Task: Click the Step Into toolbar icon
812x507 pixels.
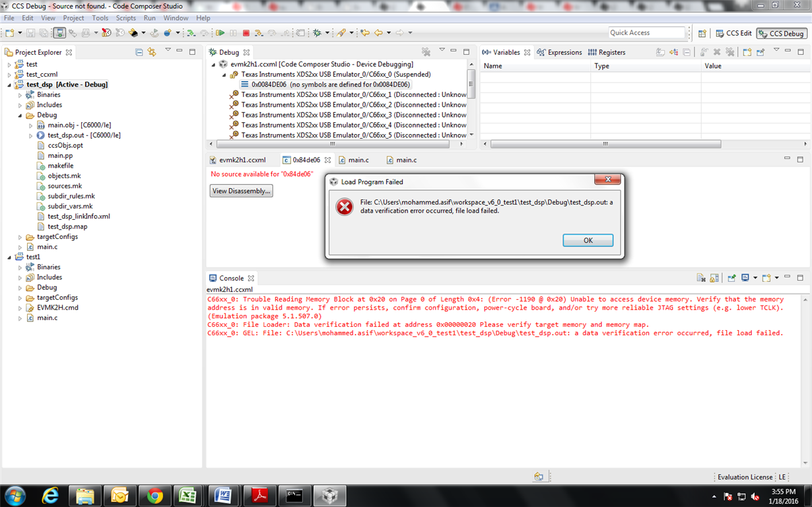Action: click(258, 32)
